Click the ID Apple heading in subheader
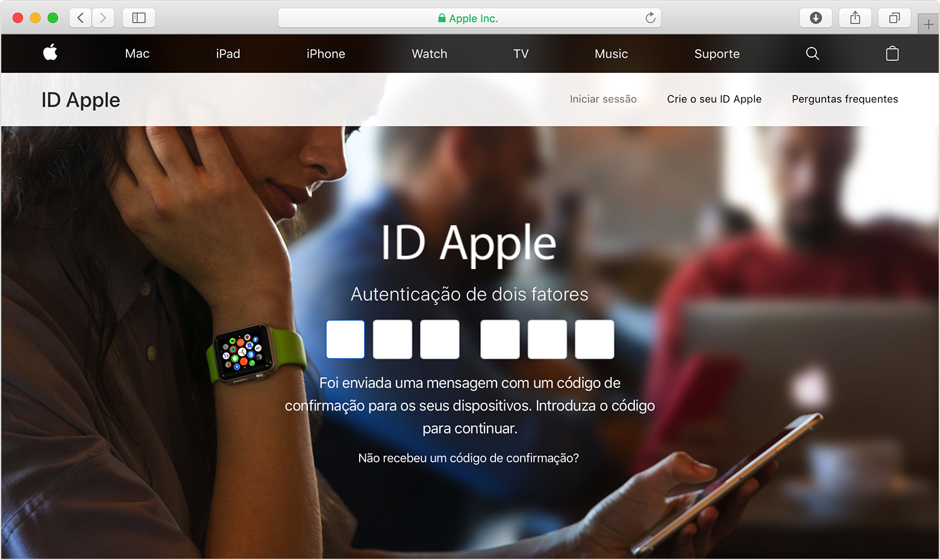Viewport: 940px width, 560px height. coord(81,100)
